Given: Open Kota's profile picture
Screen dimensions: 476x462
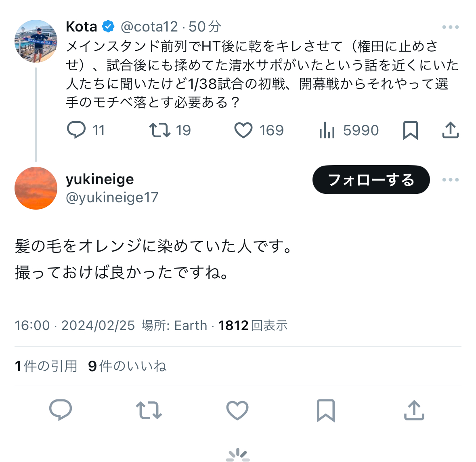Looking at the screenshot, I should (36, 41).
